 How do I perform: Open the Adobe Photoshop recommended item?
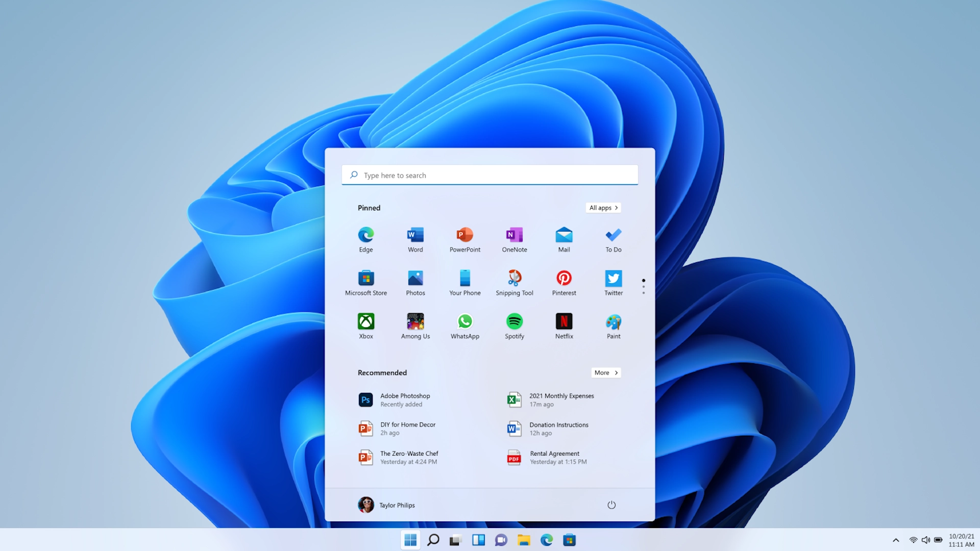[405, 399]
